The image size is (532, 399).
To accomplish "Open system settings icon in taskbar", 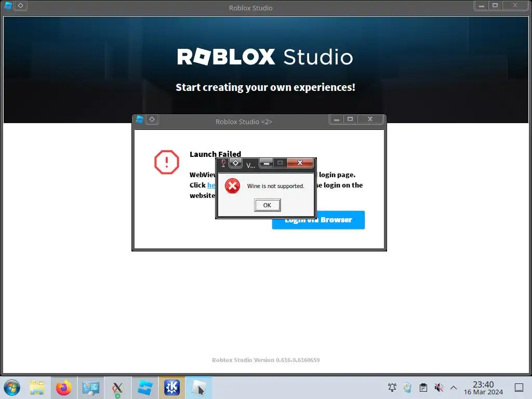I will pos(90,388).
